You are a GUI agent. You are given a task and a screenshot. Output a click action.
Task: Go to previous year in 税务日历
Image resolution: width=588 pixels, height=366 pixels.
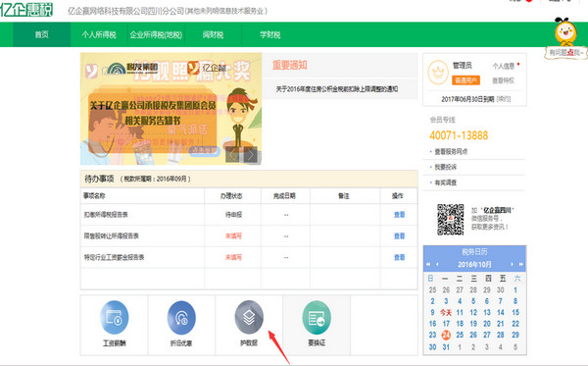tap(428, 264)
